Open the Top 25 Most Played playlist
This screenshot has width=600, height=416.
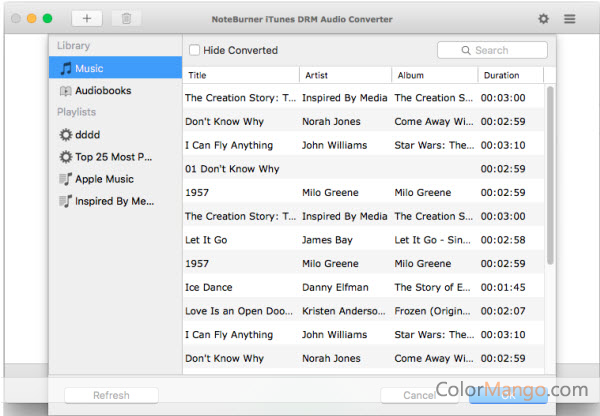pos(115,157)
